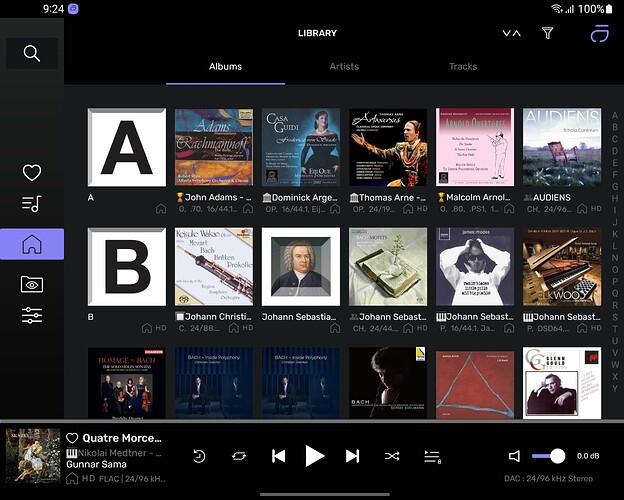Click the Dominick Arge... album title
Image resolution: width=624 pixels, height=500 pixels.
pyautogui.click(x=300, y=197)
